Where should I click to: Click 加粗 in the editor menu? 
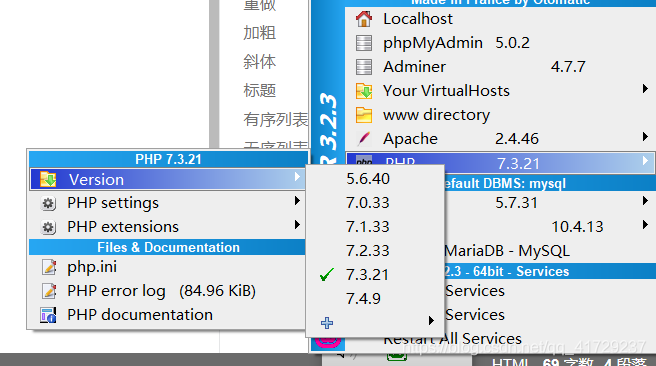(x=259, y=33)
